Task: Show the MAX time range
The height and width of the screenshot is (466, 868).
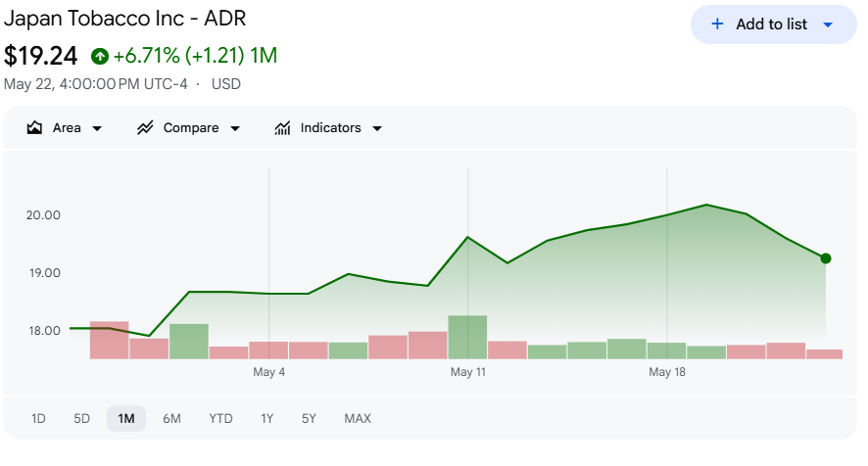Action: [x=358, y=418]
